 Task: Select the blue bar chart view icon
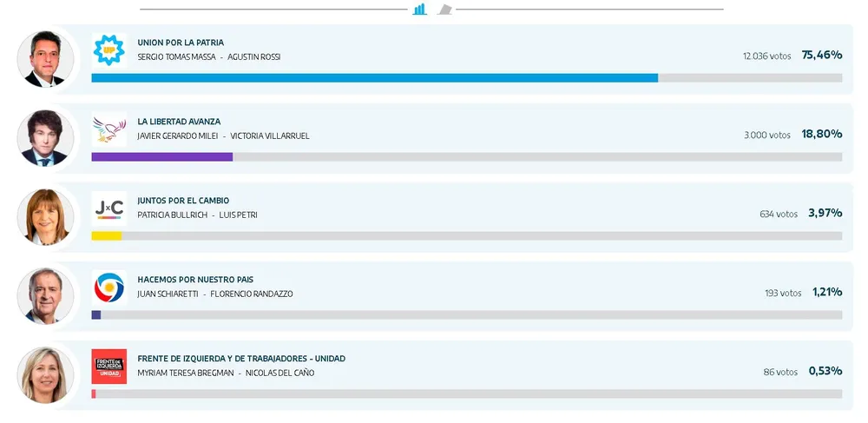[420, 9]
